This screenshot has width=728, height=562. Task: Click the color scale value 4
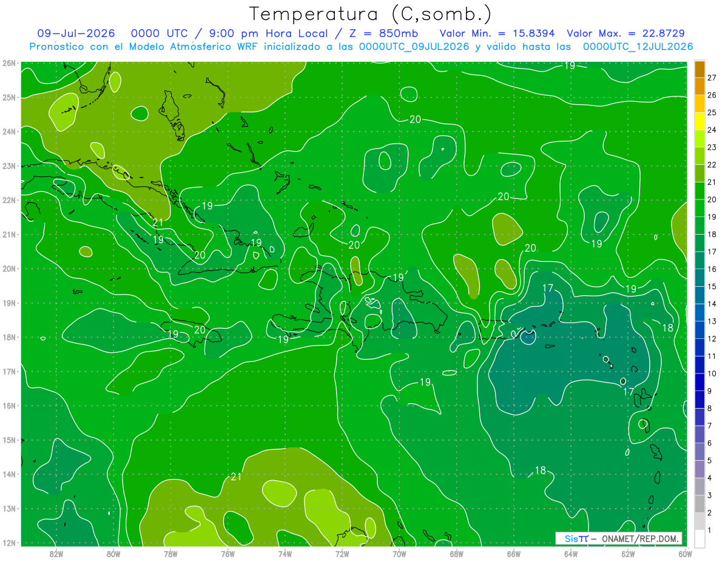(709, 478)
